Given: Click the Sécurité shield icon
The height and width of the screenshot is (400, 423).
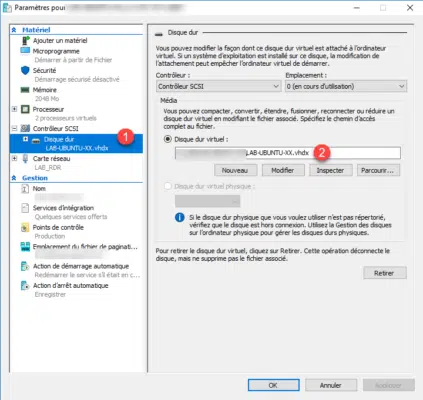Looking at the screenshot, I should pos(25,70).
